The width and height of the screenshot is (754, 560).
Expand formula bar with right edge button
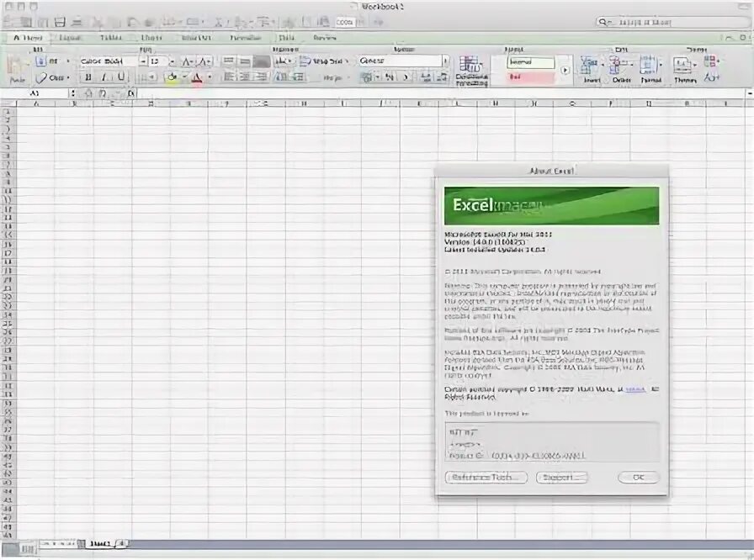750,93
